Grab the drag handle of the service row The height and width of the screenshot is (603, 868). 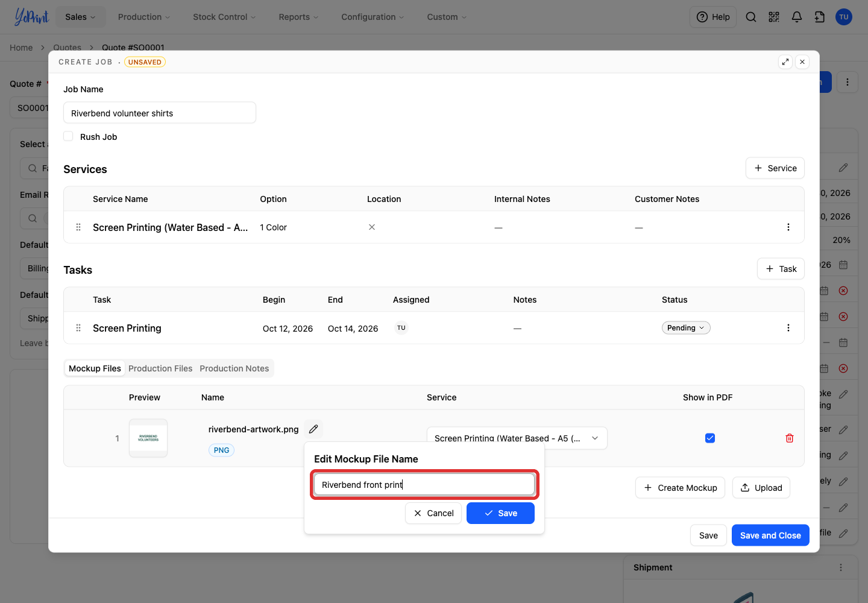[x=78, y=227]
